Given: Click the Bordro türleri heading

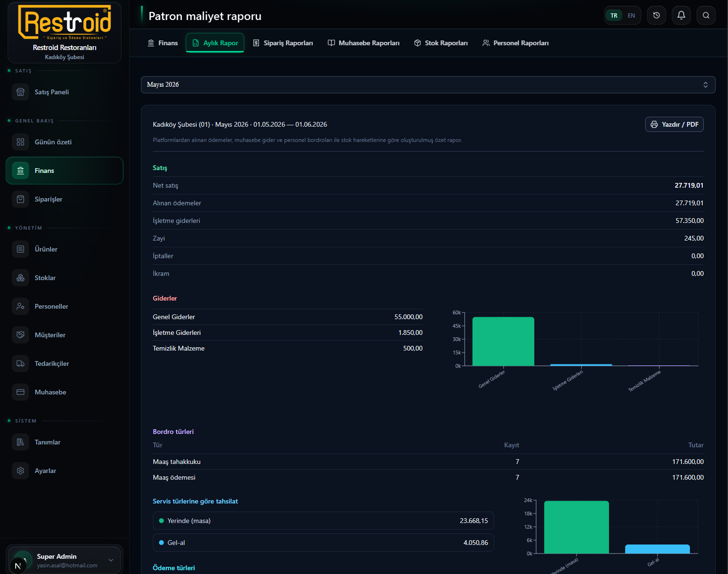Looking at the screenshot, I should pyautogui.click(x=173, y=432).
